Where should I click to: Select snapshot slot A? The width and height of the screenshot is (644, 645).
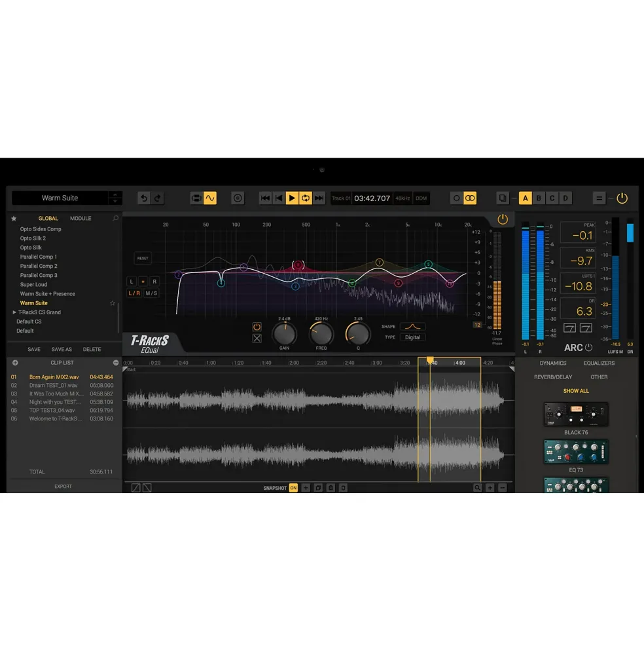pyautogui.click(x=525, y=198)
